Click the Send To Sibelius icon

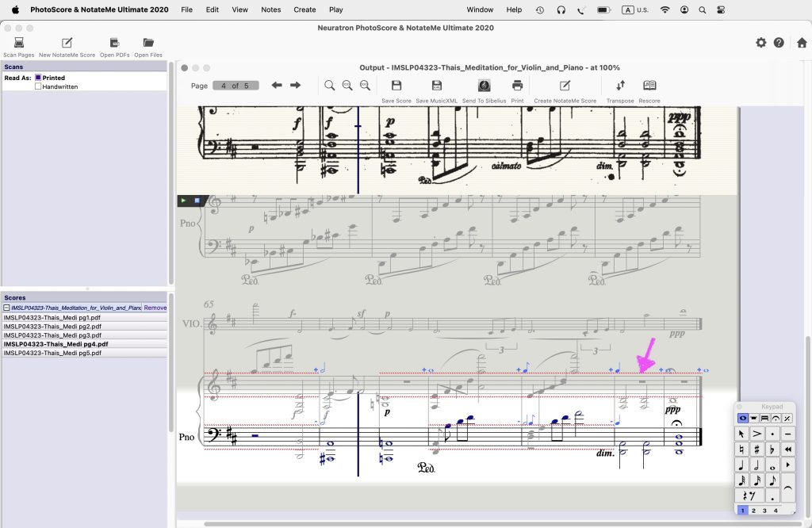pos(483,86)
